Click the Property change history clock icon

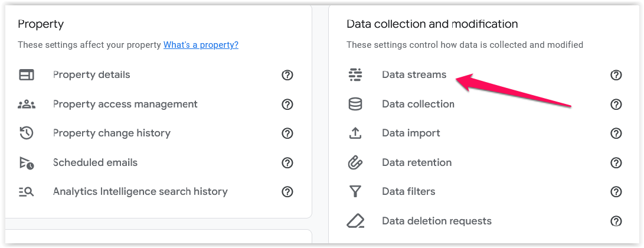point(27,133)
